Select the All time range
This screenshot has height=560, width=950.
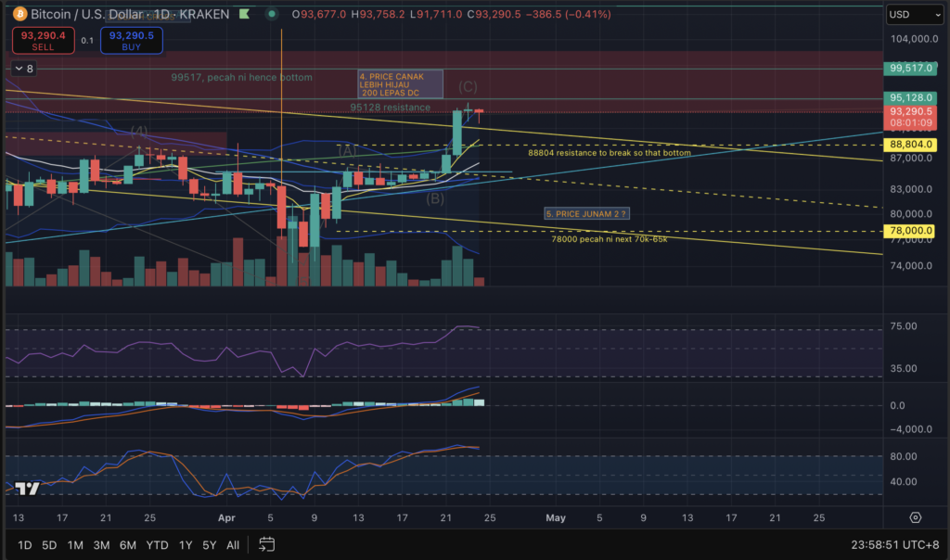[233, 545]
